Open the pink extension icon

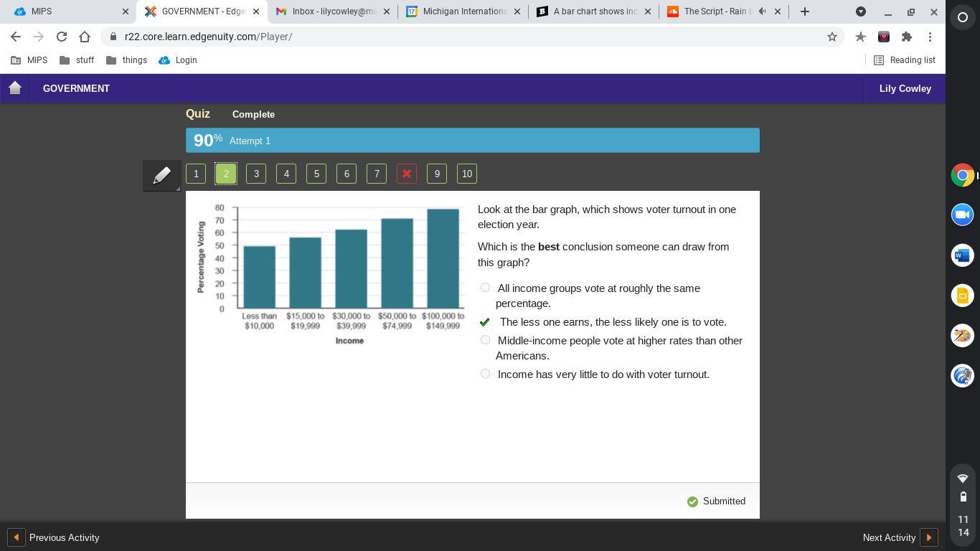pos(884,37)
